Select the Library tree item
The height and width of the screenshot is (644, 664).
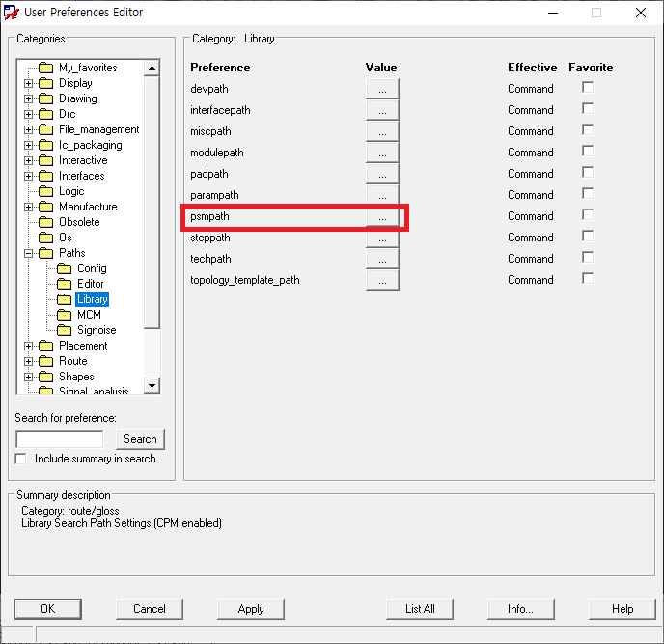tap(93, 299)
